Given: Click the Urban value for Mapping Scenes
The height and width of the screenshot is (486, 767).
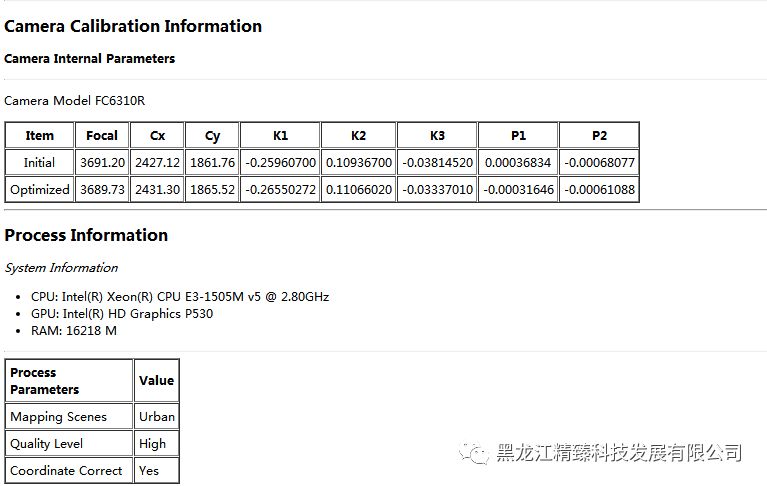Looking at the screenshot, I should [x=157, y=417].
